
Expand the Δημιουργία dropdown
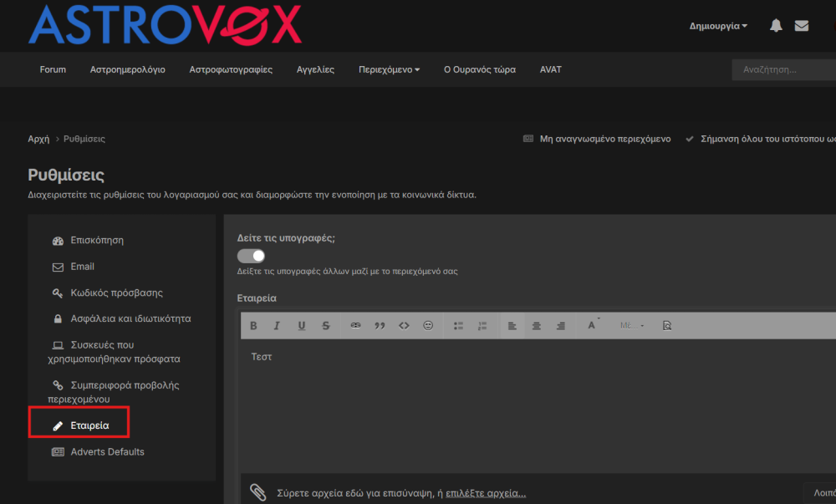pyautogui.click(x=718, y=26)
